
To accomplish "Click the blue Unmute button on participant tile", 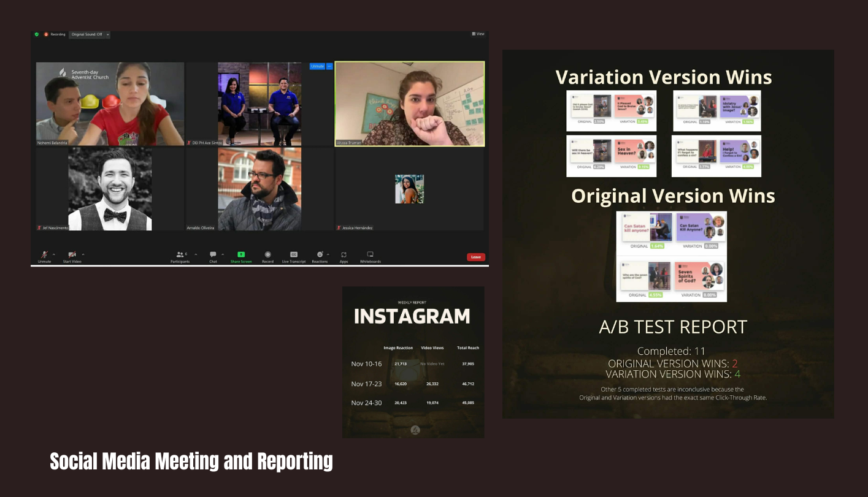I will pyautogui.click(x=317, y=66).
